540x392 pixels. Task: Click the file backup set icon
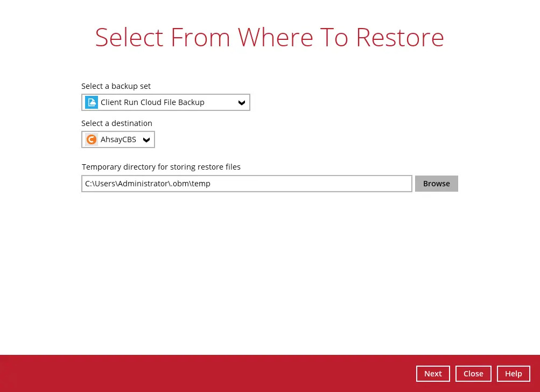pos(92,102)
